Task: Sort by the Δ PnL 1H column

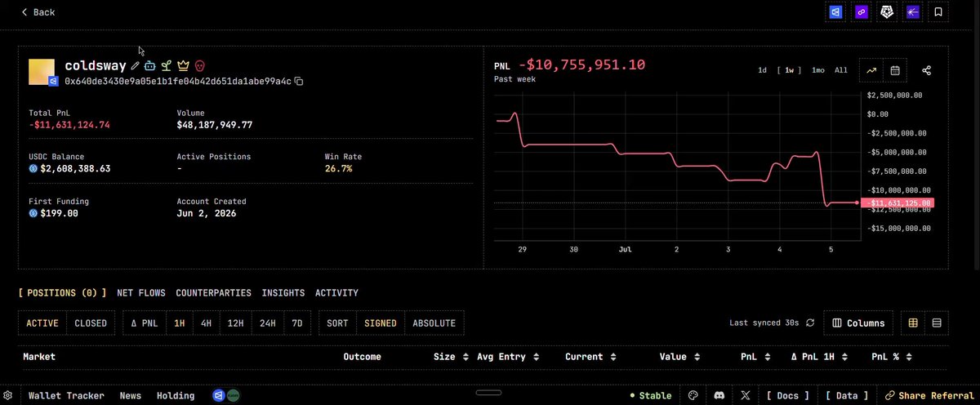Action: [817, 357]
